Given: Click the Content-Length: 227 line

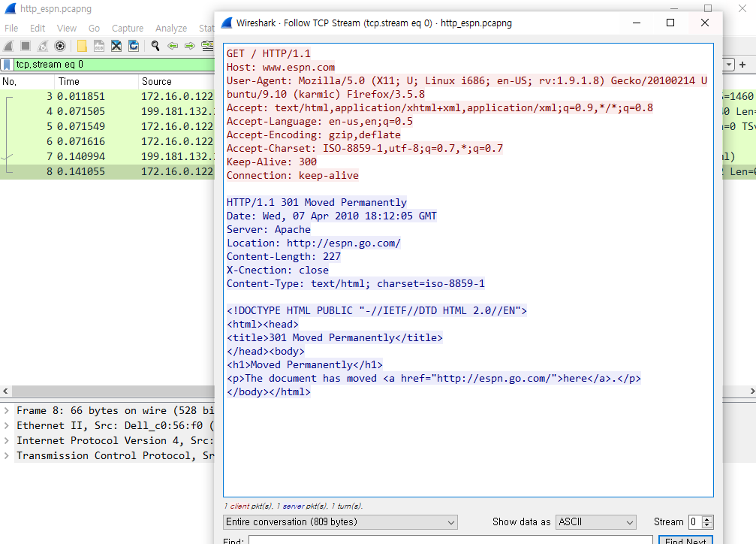Looking at the screenshot, I should pyautogui.click(x=284, y=256).
